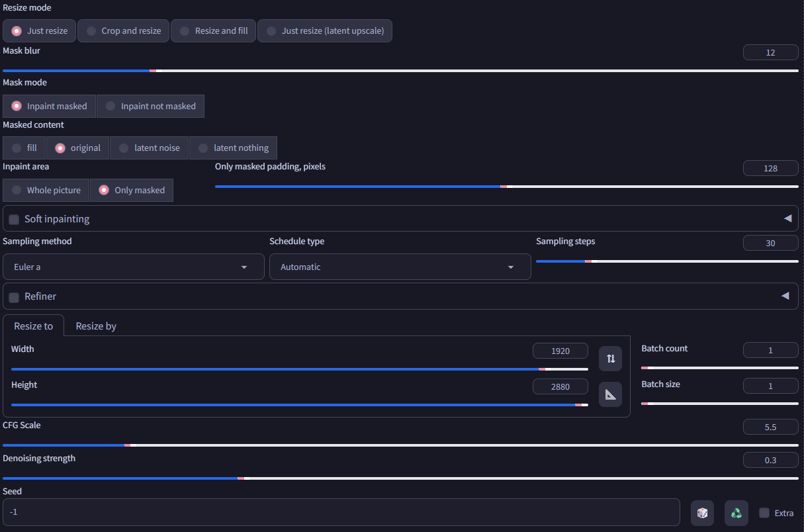
Task: Tick the Extra seed checkbox
Action: click(764, 513)
